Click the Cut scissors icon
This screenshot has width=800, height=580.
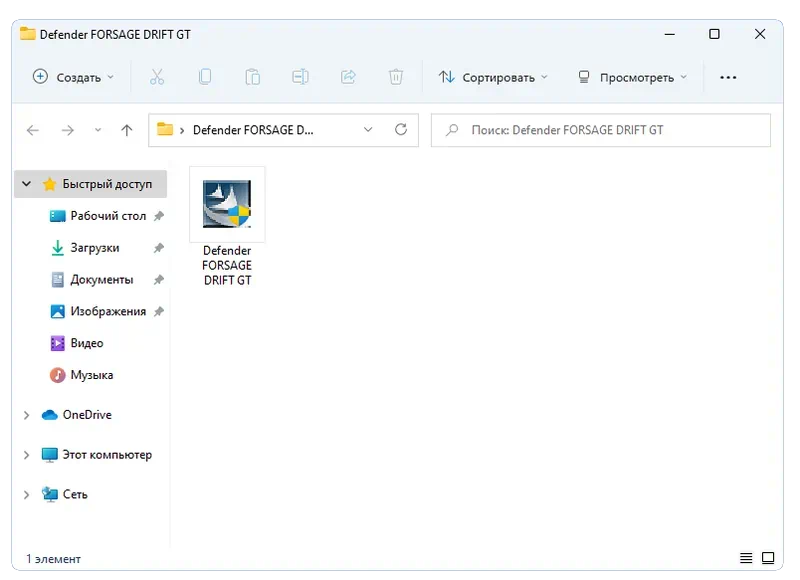pyautogui.click(x=157, y=78)
